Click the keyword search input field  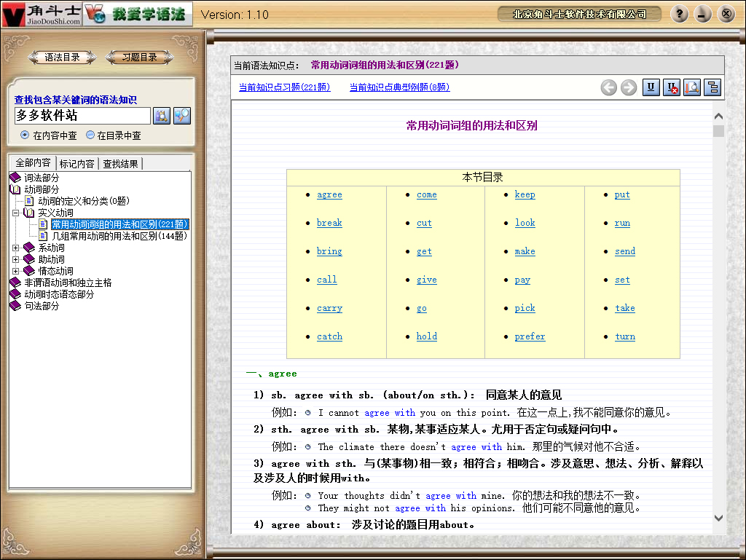(82, 116)
